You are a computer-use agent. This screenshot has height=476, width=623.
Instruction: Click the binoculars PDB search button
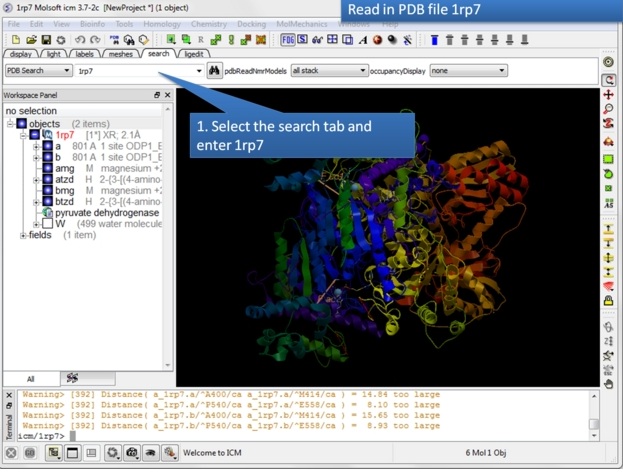point(215,71)
